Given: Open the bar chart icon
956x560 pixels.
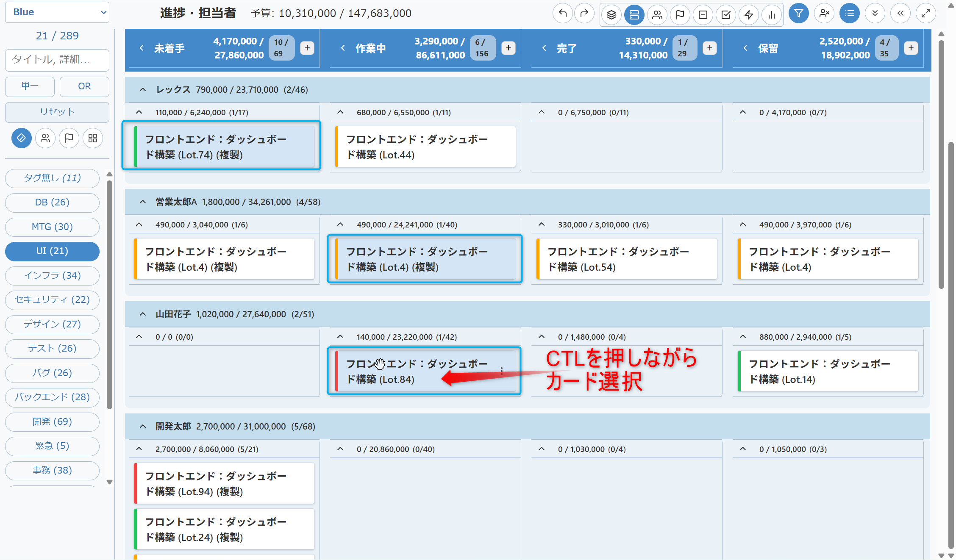Looking at the screenshot, I should click(x=772, y=15).
